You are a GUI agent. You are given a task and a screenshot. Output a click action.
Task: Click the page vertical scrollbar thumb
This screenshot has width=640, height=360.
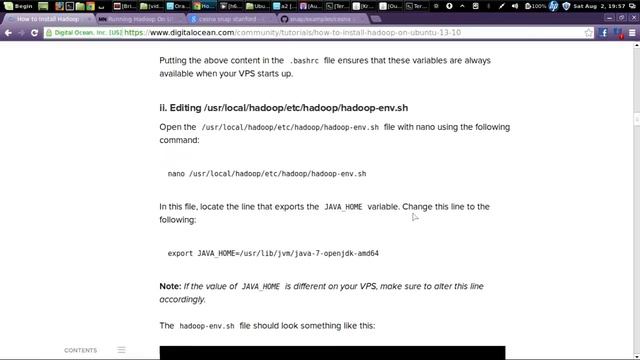pos(637,119)
